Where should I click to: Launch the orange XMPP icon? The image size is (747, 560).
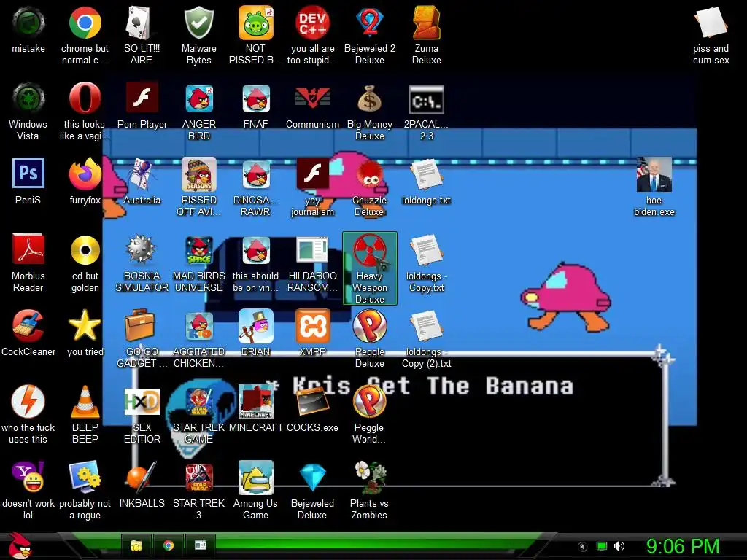click(x=312, y=326)
